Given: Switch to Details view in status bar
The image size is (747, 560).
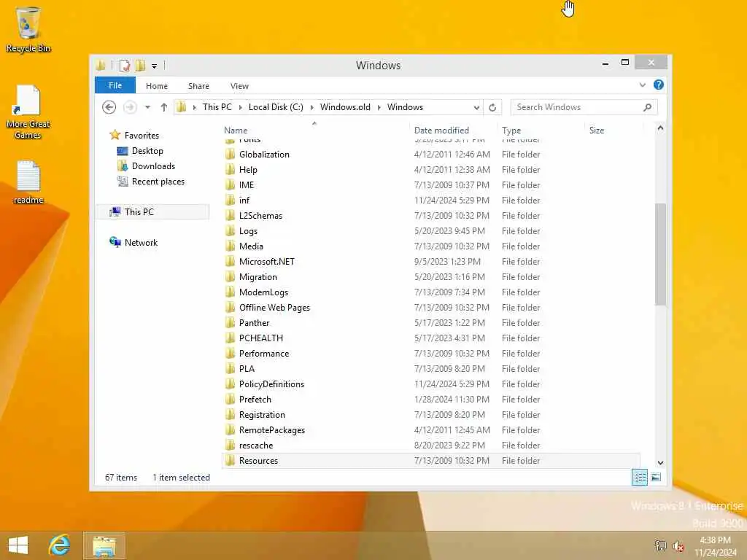Looking at the screenshot, I should tap(639, 477).
